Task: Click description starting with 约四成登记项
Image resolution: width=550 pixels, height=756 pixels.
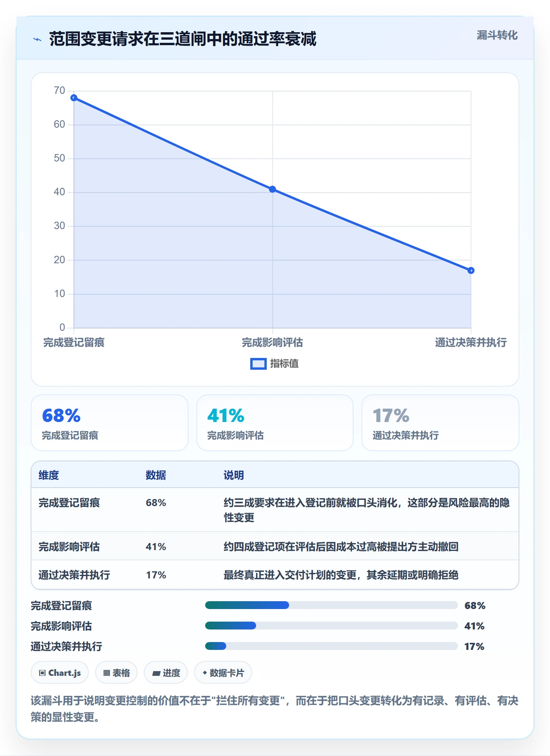Action: [x=341, y=547]
